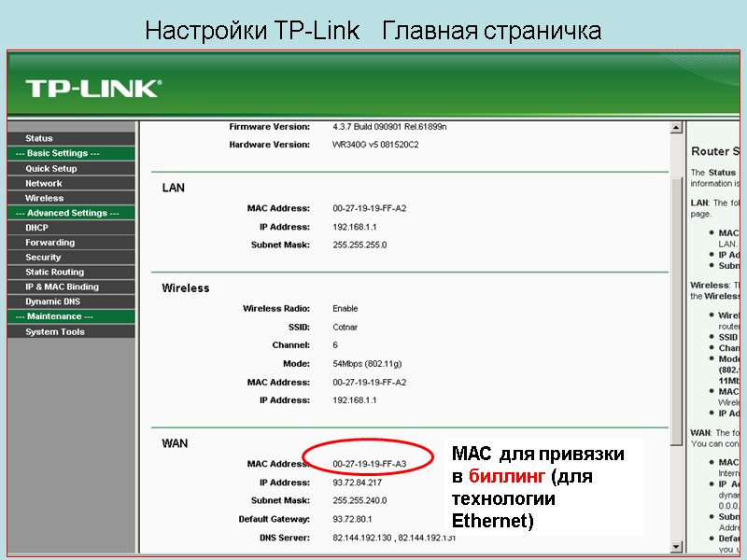Open the Static Routing page
The image size is (747, 560).
pyautogui.click(x=54, y=272)
